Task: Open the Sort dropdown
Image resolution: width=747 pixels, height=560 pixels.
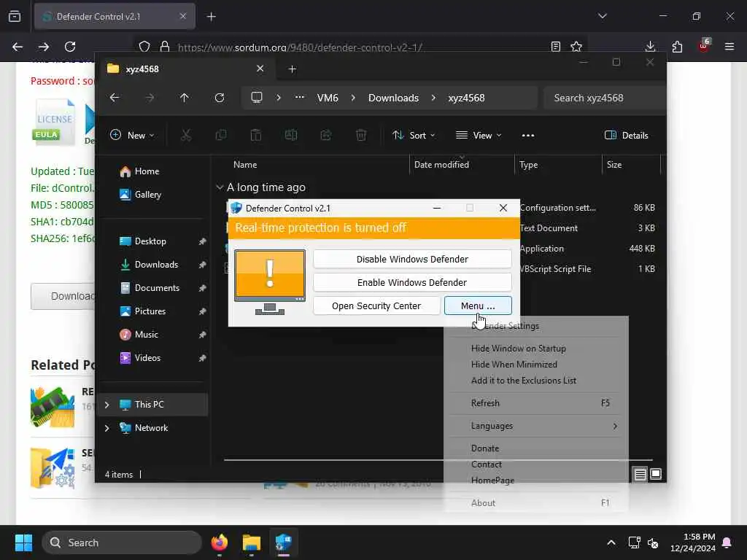Action: (x=414, y=135)
